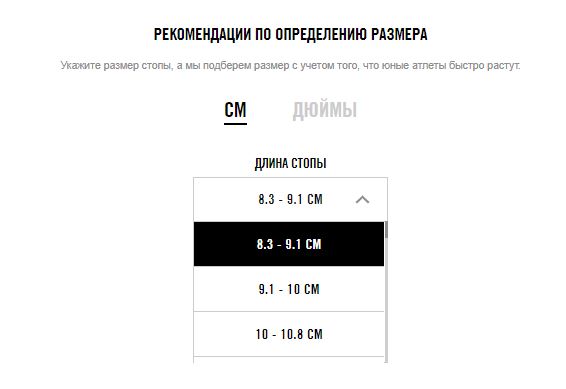This screenshot has height=389, width=566.
Task: Click the black row of the selected size range
Action: [x=289, y=244]
